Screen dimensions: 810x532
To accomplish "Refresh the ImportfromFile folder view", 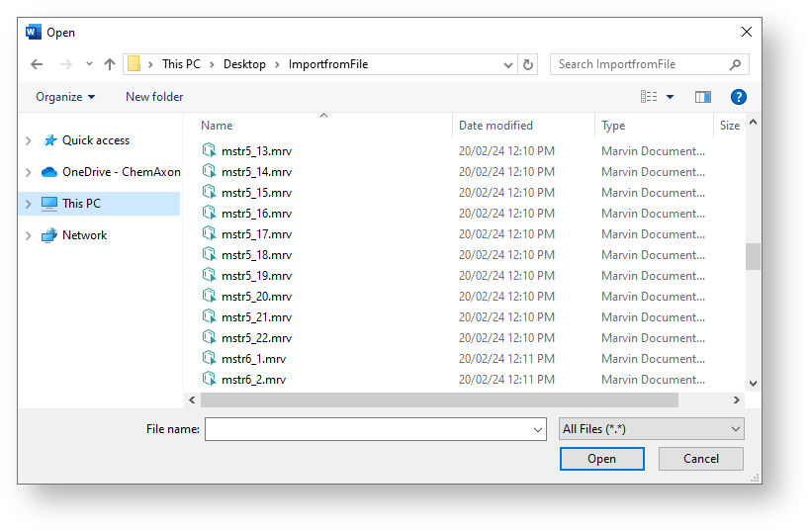I will (x=528, y=64).
